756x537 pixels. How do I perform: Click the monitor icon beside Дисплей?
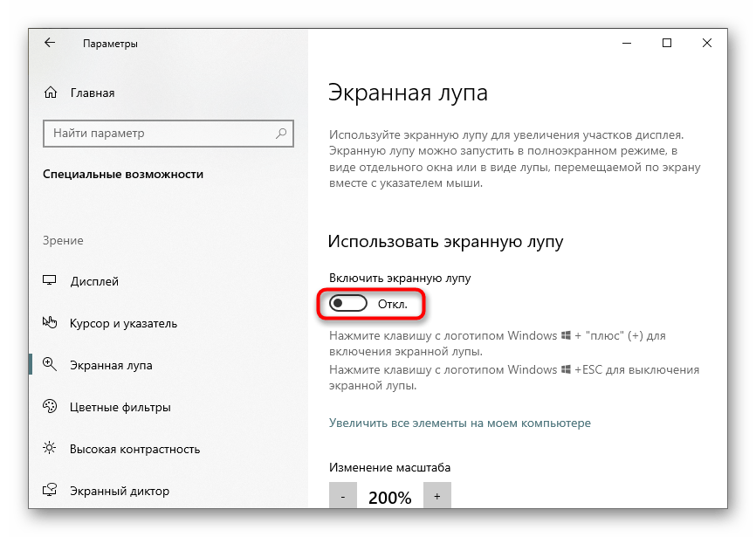click(50, 280)
